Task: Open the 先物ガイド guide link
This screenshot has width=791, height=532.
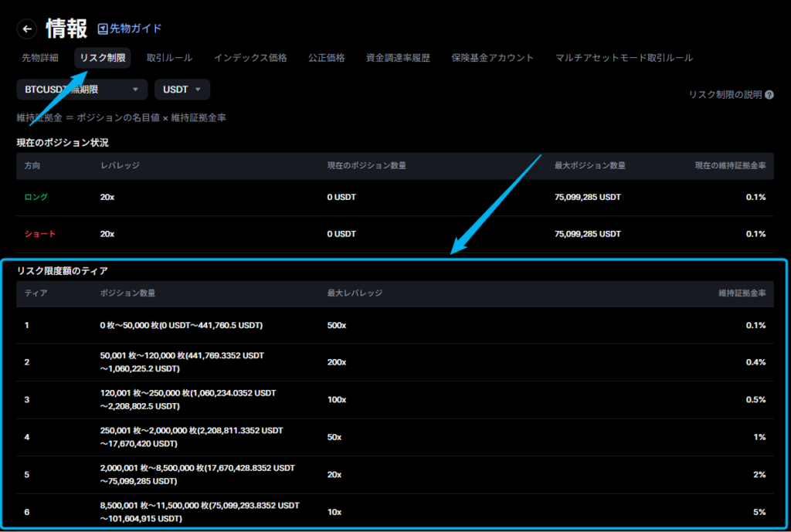Action: point(130,29)
